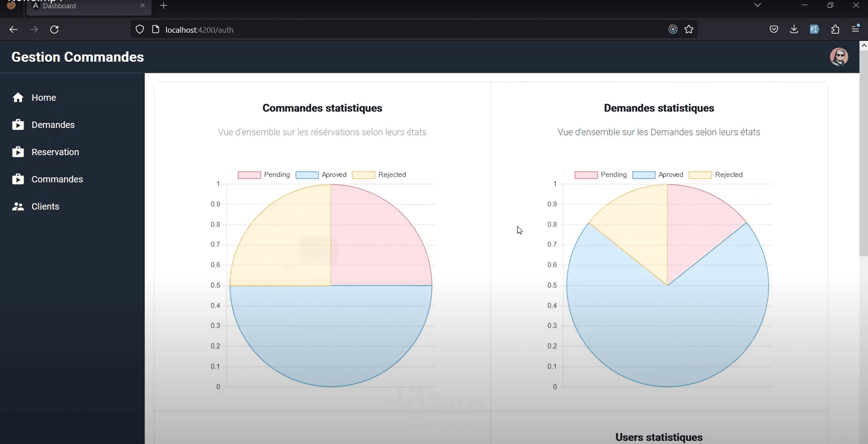
Task: Open the list all tabs chevron
Action: (x=757, y=5)
